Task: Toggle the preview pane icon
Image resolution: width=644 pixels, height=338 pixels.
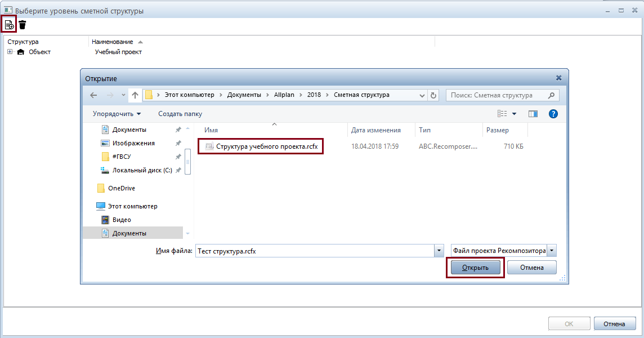Action: pyautogui.click(x=533, y=114)
